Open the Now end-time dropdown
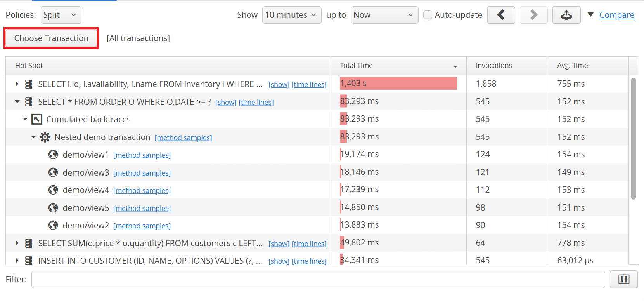Screen dimensions: 644x301 click(384, 15)
